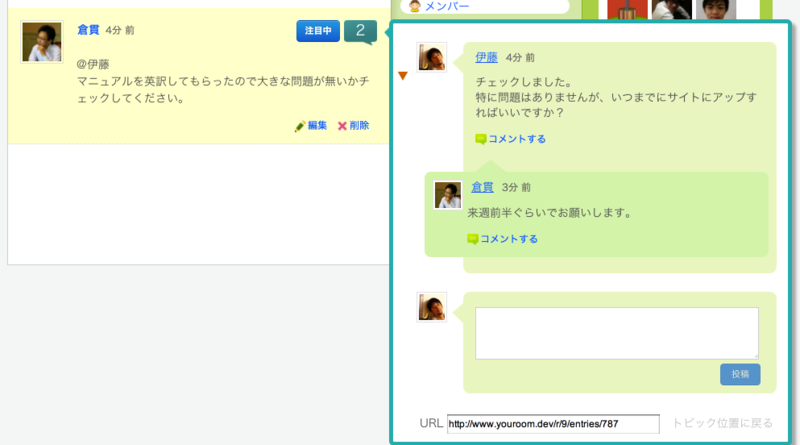
Task: Submit the comment with 投稿 button
Action: (x=740, y=374)
